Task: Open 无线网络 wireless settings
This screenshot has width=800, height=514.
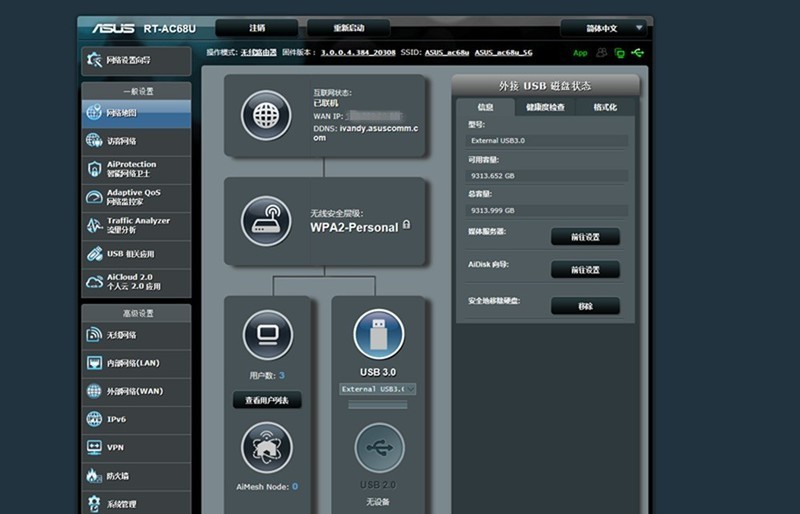Action: [x=136, y=335]
